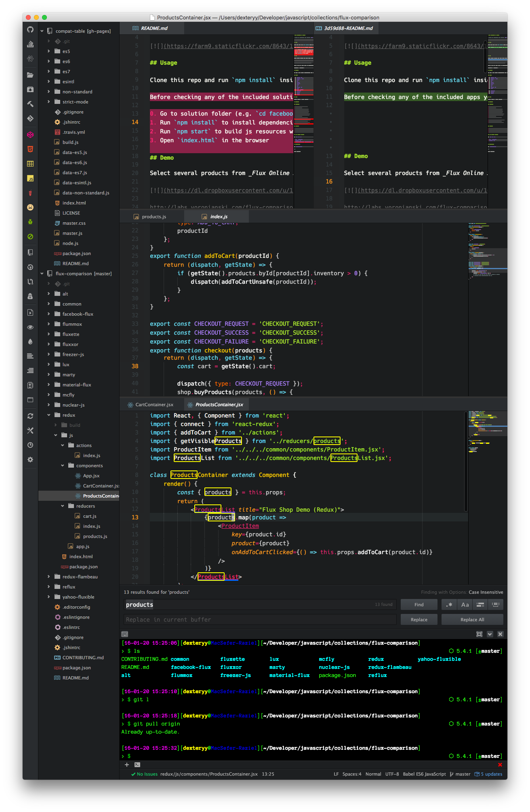Image resolution: width=530 pixels, height=812 pixels.
Task: Open master.css in the tree
Action: [74, 223]
